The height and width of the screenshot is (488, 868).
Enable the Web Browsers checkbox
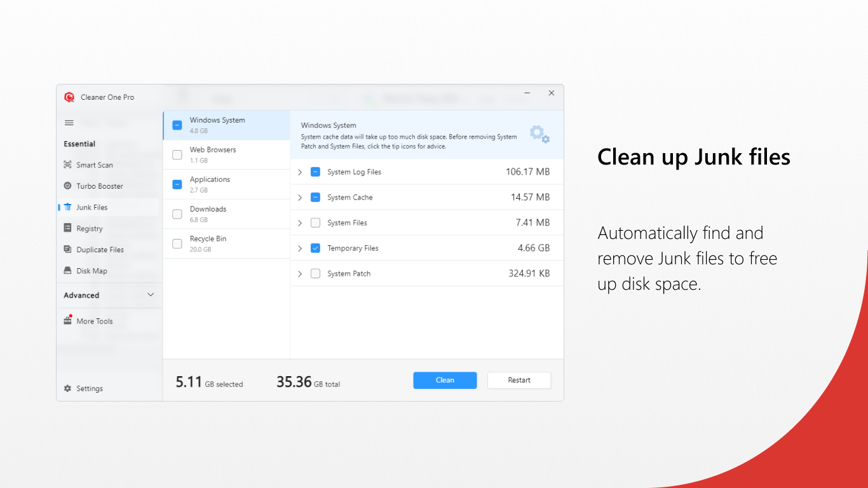[x=177, y=154]
